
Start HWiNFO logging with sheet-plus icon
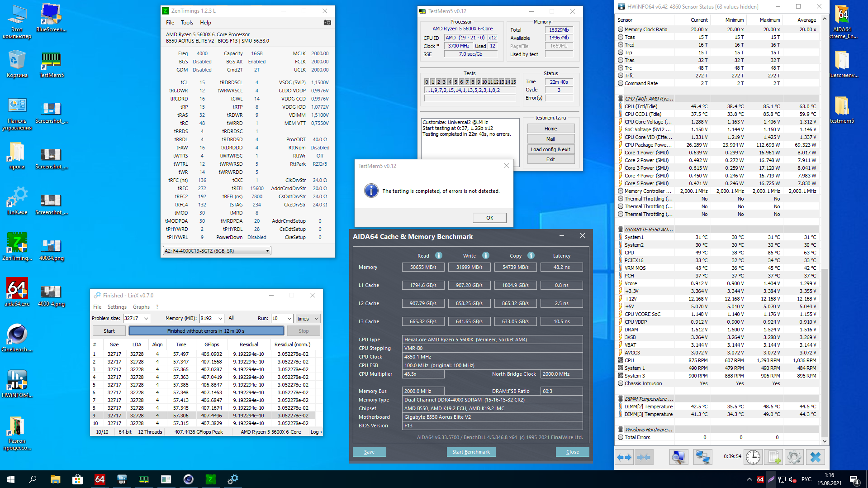pos(774,457)
